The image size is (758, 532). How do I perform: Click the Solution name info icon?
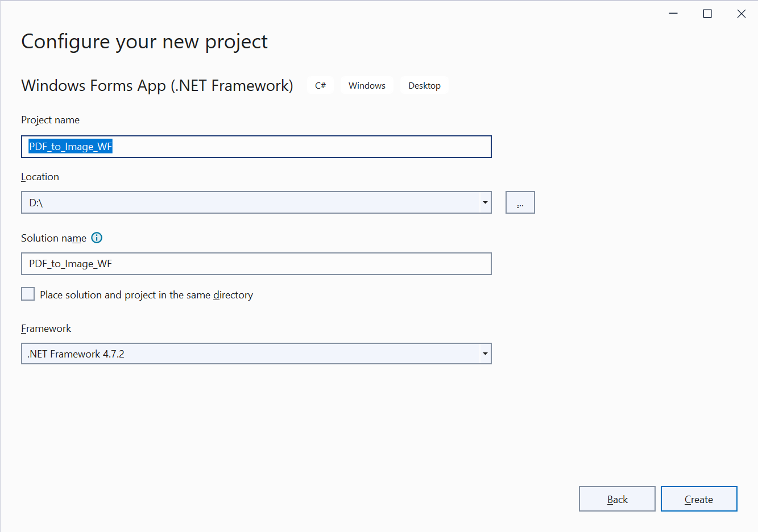(97, 238)
